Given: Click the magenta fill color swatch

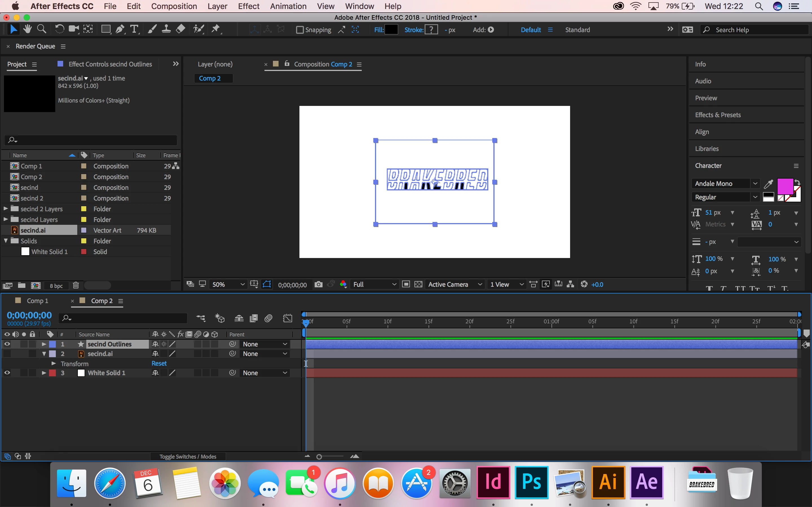Looking at the screenshot, I should coord(785,186).
